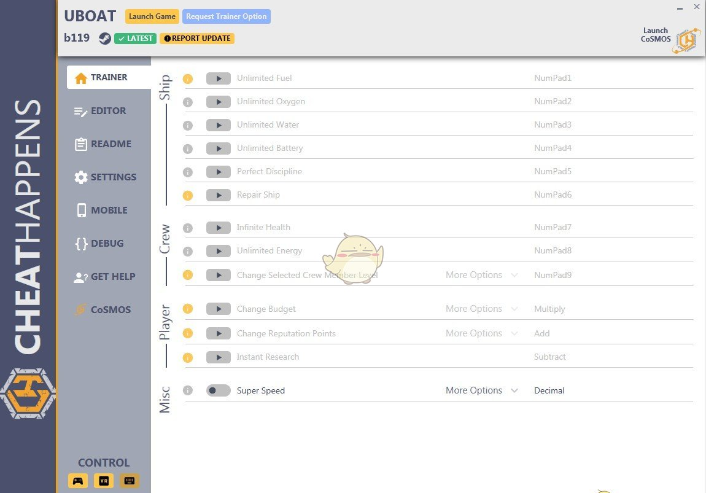707x493 pixels.
Task: Click the Add hotkey for Change Reputation Points
Action: [x=542, y=333]
